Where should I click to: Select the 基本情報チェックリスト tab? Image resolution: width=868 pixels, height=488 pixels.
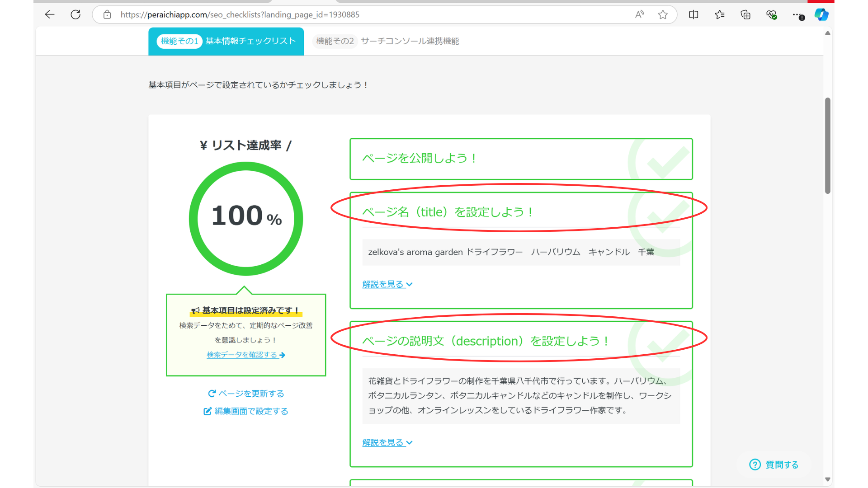tap(226, 41)
